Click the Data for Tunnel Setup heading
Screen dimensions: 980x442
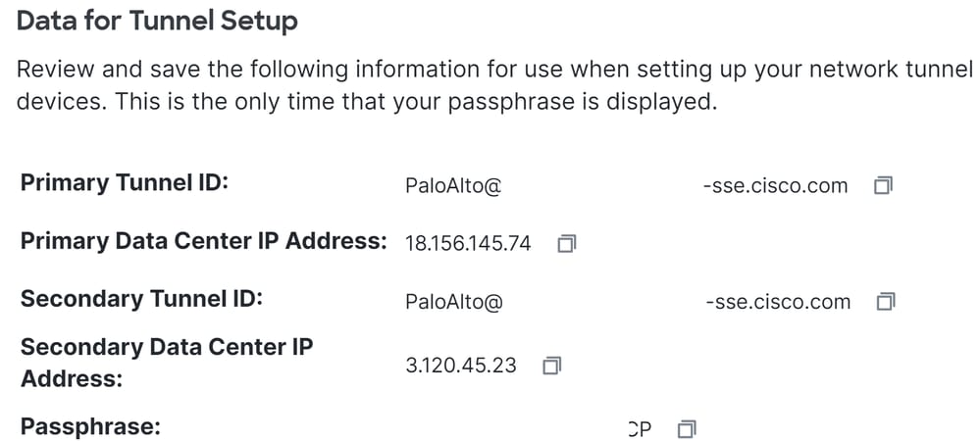click(158, 22)
